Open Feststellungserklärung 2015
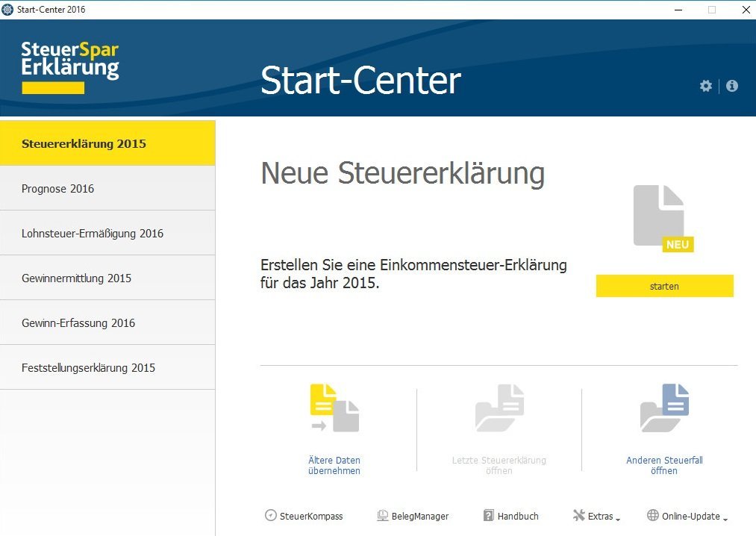This screenshot has height=536, width=756. pos(107,367)
